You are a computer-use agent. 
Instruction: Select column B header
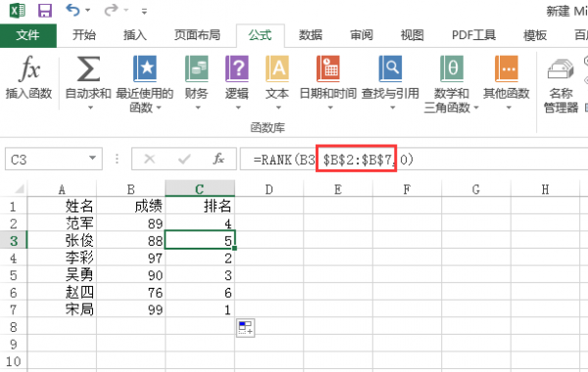[x=131, y=189]
